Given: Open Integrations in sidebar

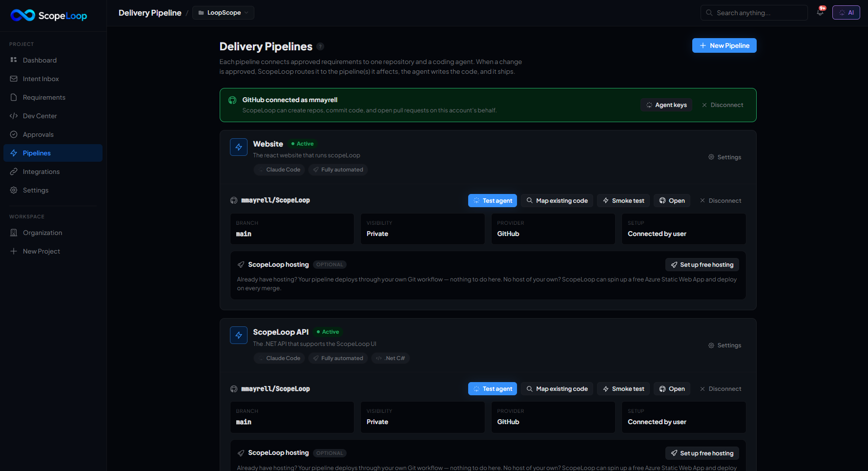Looking at the screenshot, I should [53, 171].
